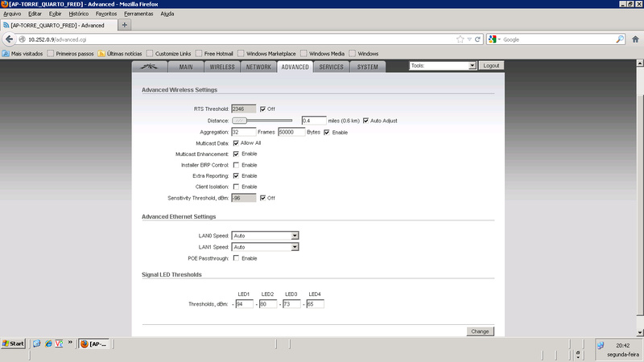644x362 pixels.
Task: Click the Distance slider handle
Action: pos(239,121)
